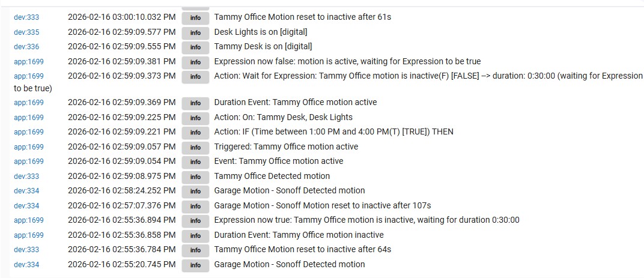Click 'Event: Tammy Office motion active' log message
This screenshot has height=278, width=644.
(279, 162)
